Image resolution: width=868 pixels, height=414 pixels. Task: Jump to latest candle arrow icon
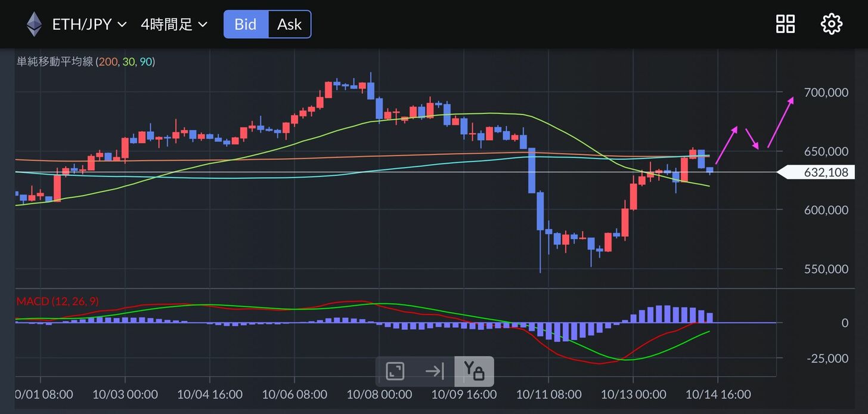434,371
